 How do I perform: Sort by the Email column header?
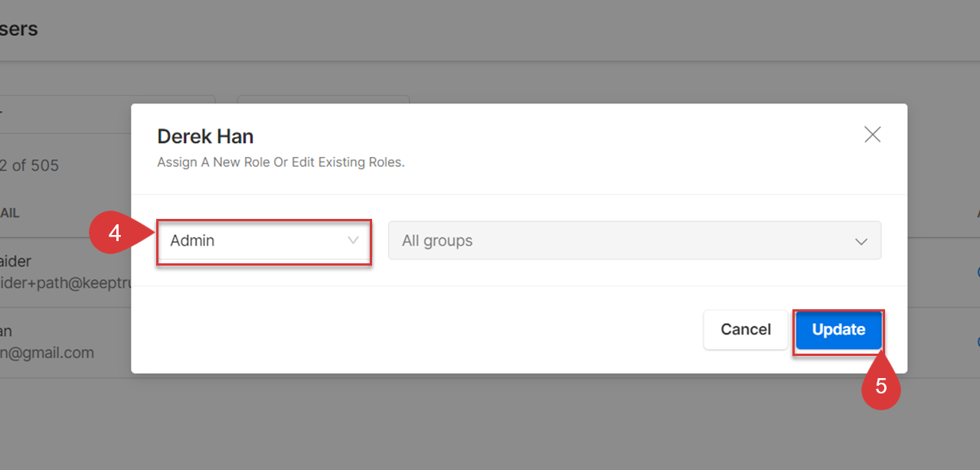pos(9,214)
